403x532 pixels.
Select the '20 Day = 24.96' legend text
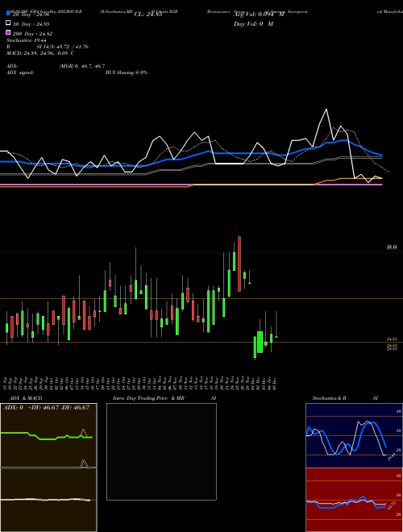[31, 15]
